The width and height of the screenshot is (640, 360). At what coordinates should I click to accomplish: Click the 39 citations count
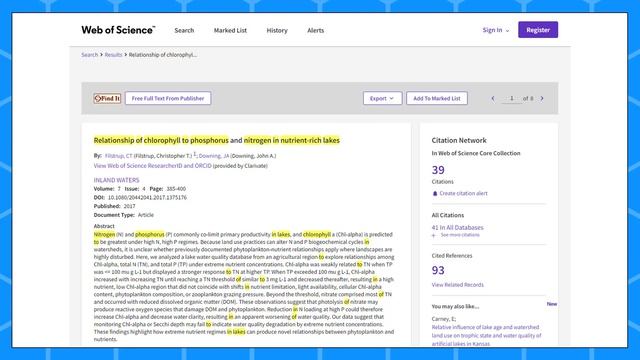[438, 170]
